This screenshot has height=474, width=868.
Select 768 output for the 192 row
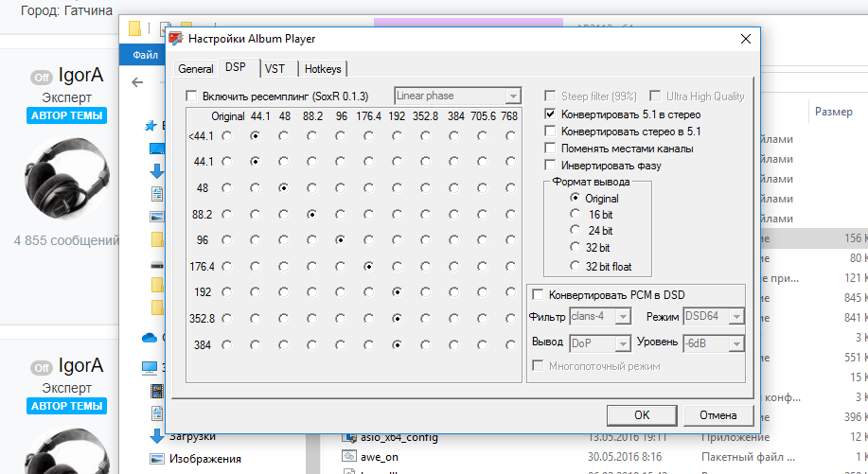point(510,291)
